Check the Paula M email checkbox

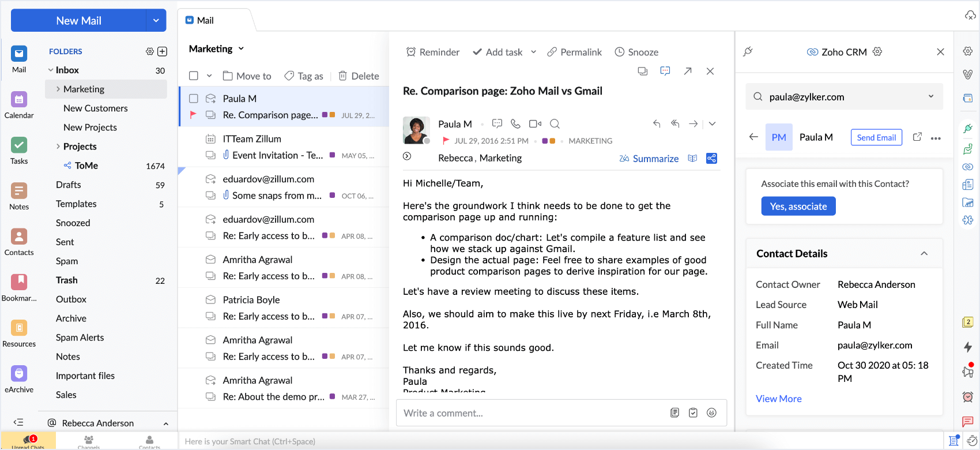point(194,99)
